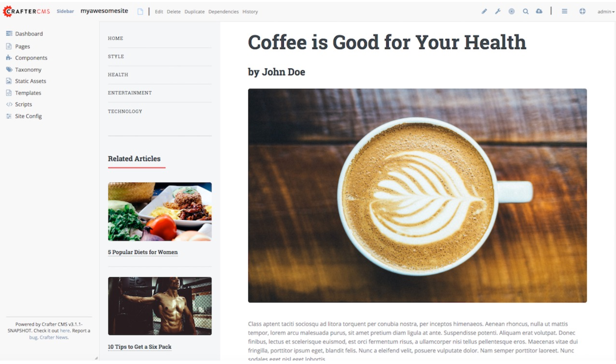Select the HEALTH navigation menu item
Image resolution: width=616 pixels, height=364 pixels.
coord(118,74)
